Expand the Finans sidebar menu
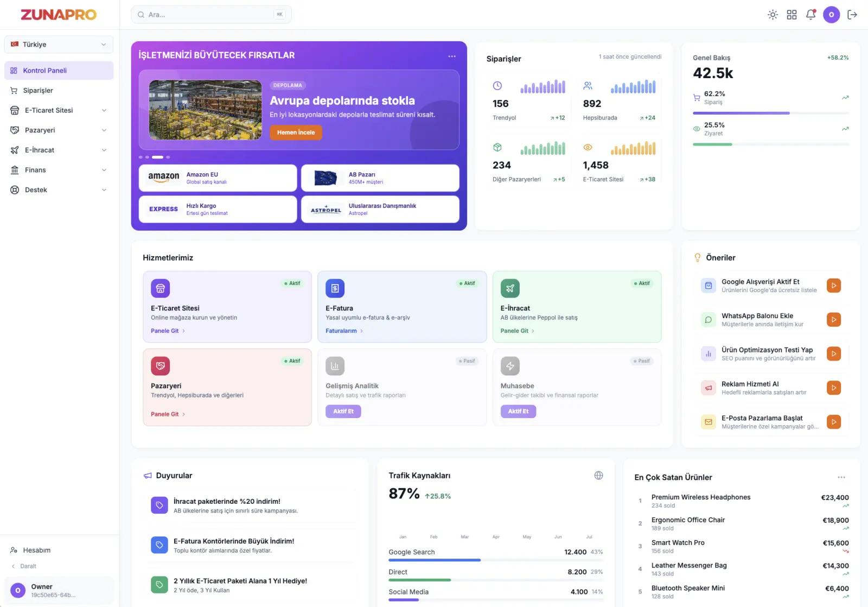868x607 pixels. 59,170
